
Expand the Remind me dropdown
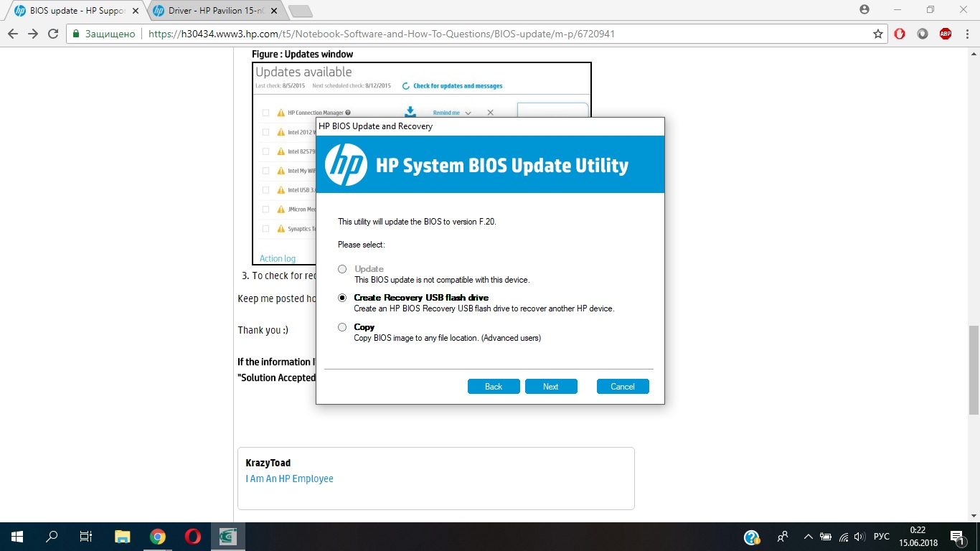click(x=452, y=113)
